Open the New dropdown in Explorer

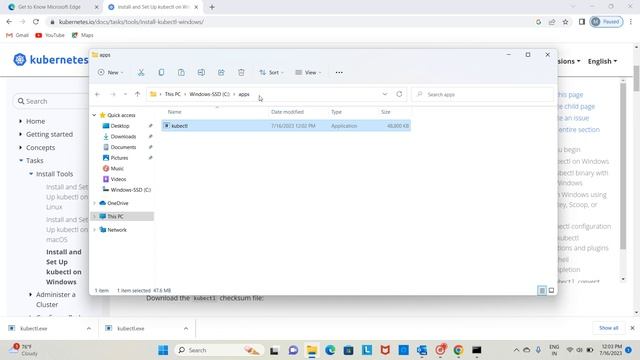tap(111, 73)
